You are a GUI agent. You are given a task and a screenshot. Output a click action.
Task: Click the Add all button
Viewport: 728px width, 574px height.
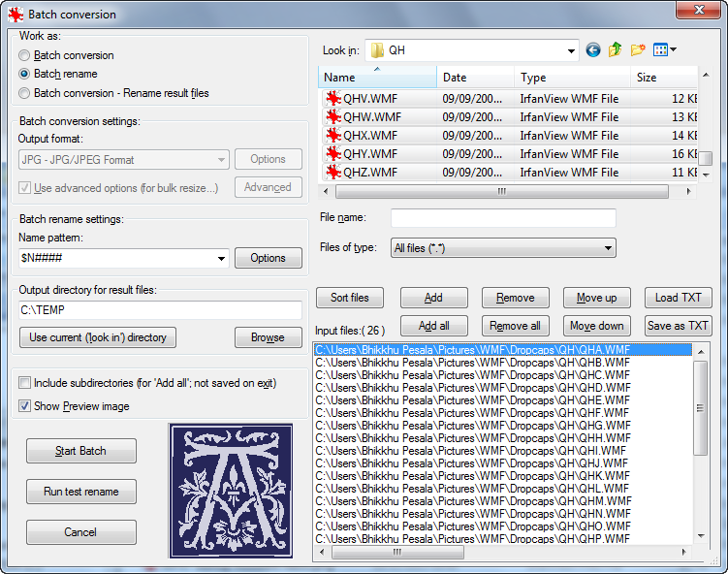tap(433, 326)
